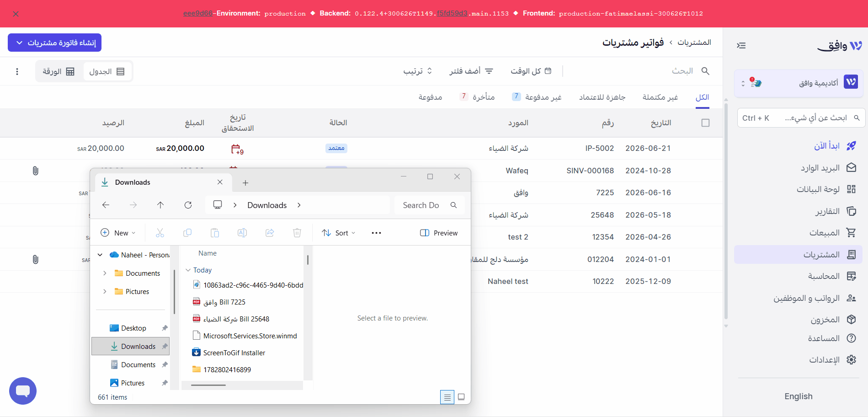Click the ابحث عن أي شيء global search box
The width and height of the screenshot is (868, 417).
800,118
